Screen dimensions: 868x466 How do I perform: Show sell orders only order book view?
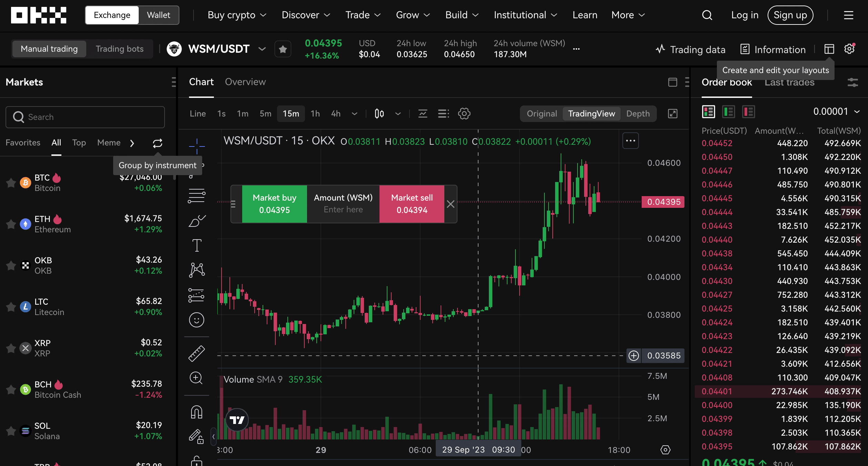point(749,112)
